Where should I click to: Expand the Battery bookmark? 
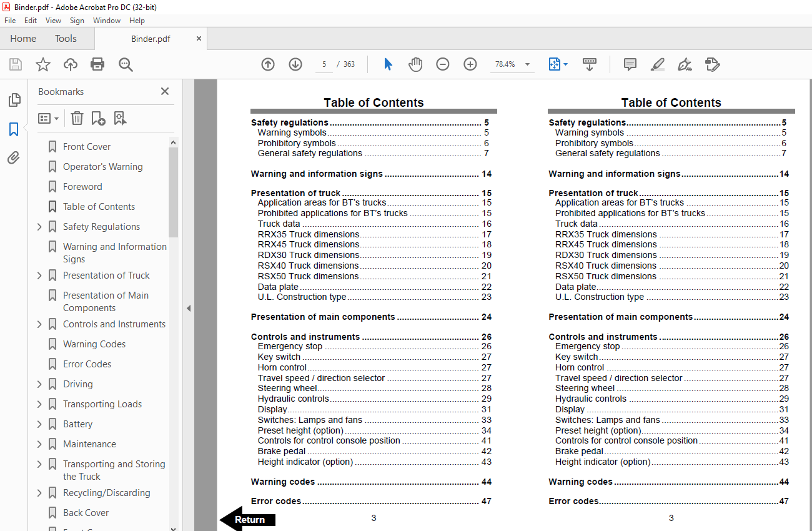(39, 424)
